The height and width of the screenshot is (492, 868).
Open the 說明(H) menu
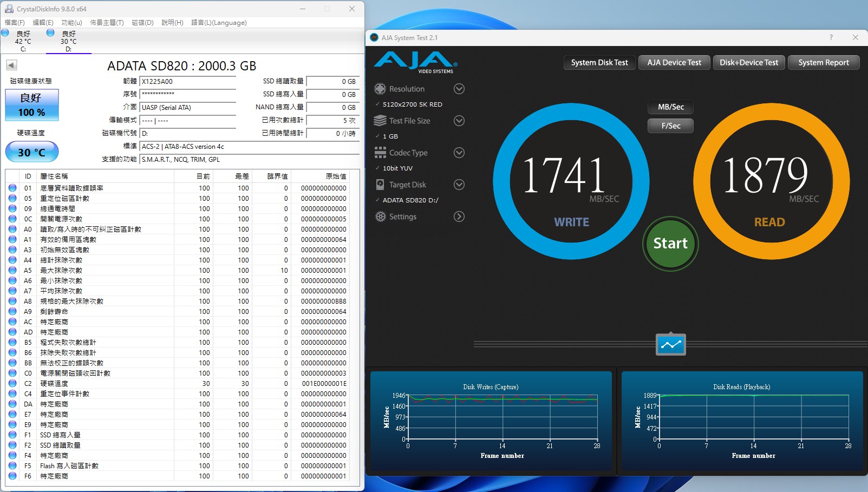(172, 23)
